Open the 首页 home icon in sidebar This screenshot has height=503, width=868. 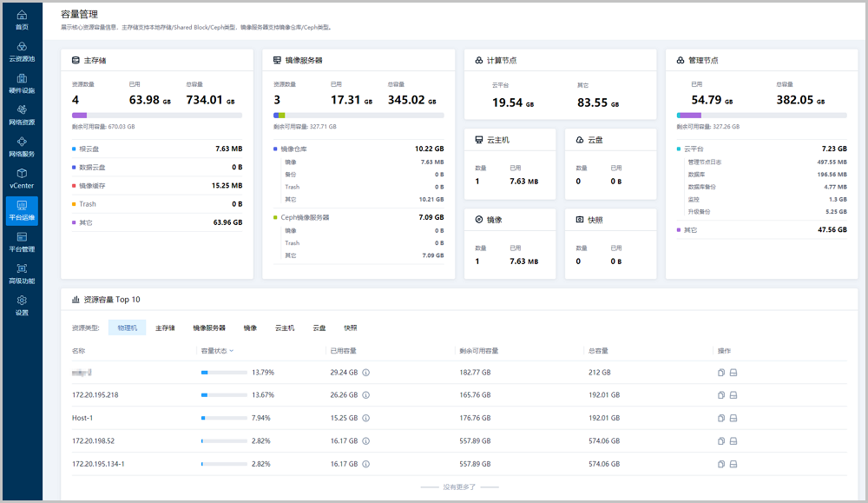22,19
